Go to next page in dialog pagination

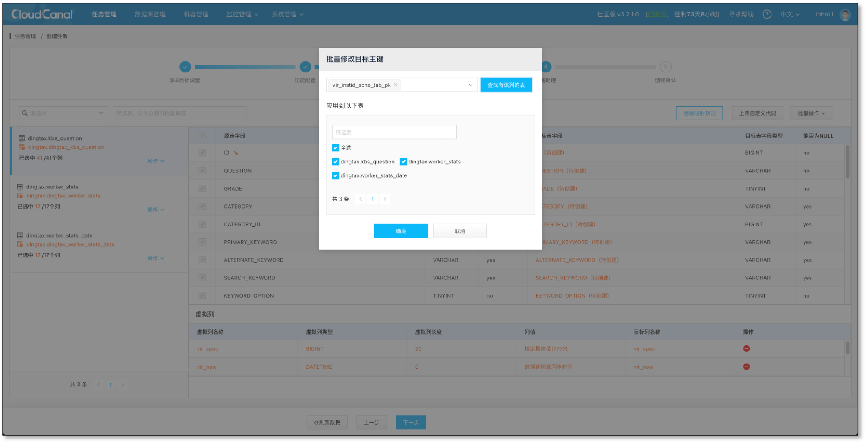click(384, 199)
